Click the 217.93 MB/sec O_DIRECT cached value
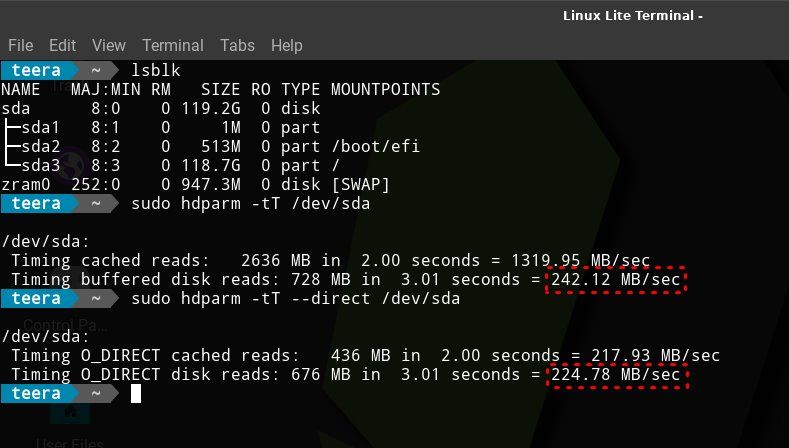This screenshot has width=789, height=448. pyautogui.click(x=655, y=355)
